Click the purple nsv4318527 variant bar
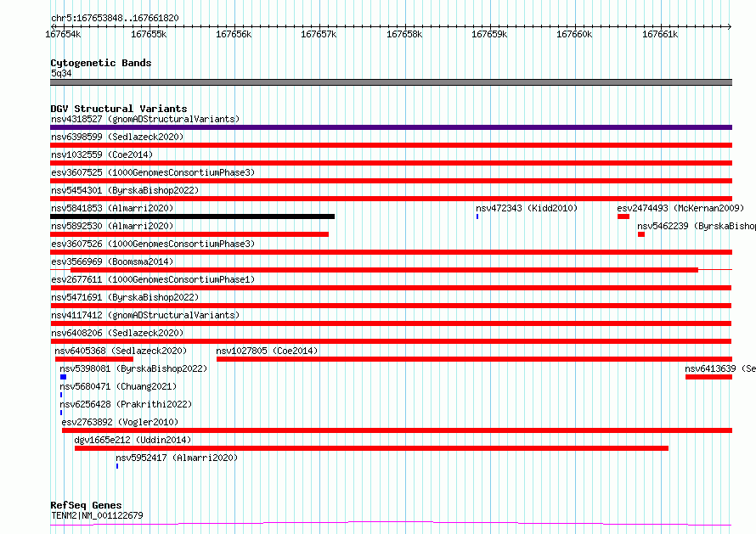Screen dimensions: 756x534 tap(391, 127)
